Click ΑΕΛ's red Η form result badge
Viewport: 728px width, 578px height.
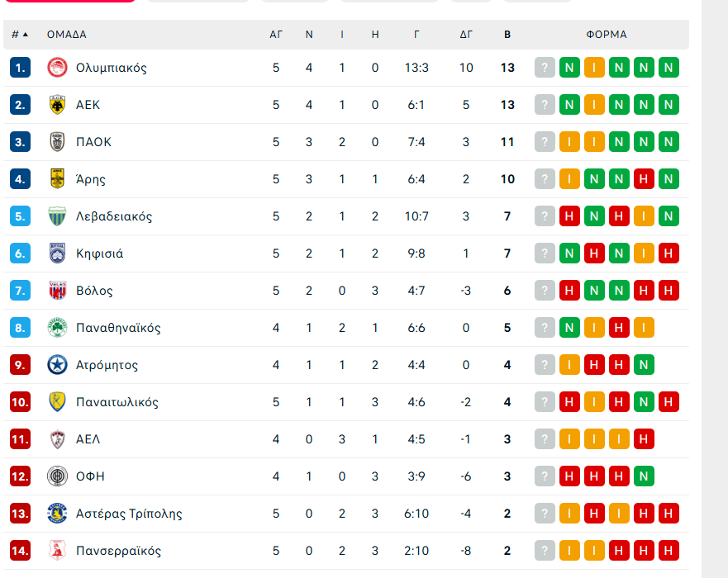644,439
